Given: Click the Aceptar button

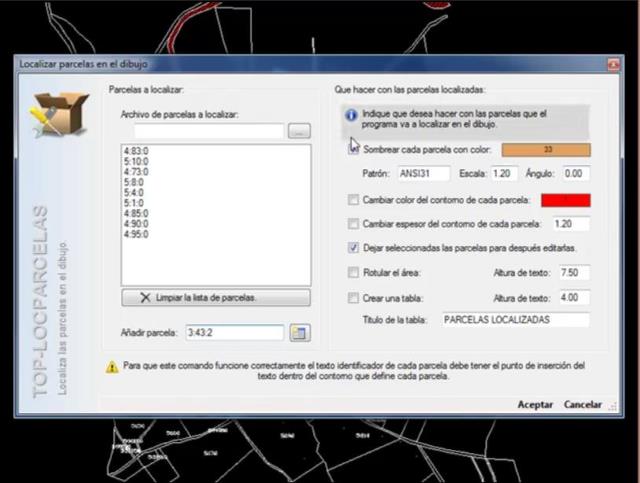Looking at the screenshot, I should pos(535,405).
